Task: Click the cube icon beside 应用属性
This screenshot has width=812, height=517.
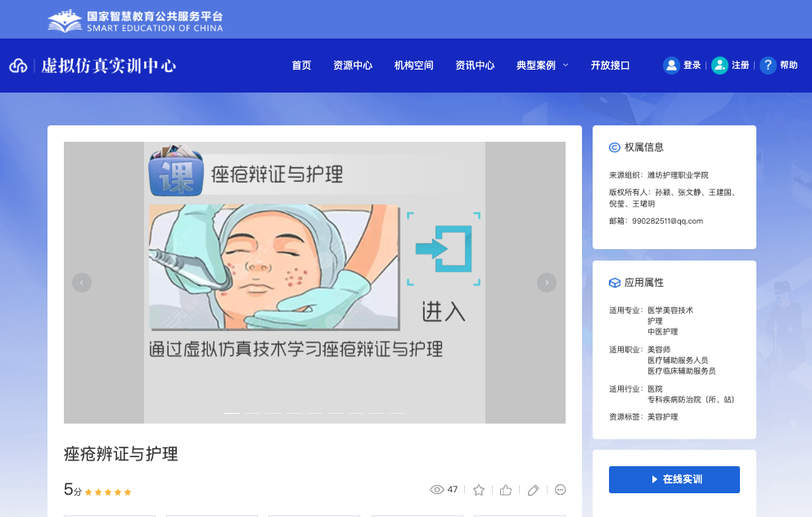Action: (x=614, y=283)
